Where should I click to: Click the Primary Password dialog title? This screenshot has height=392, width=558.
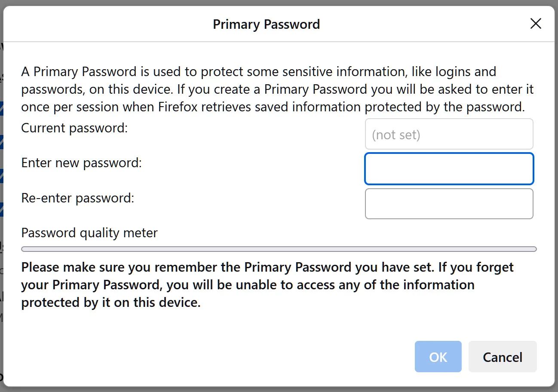pos(267,24)
